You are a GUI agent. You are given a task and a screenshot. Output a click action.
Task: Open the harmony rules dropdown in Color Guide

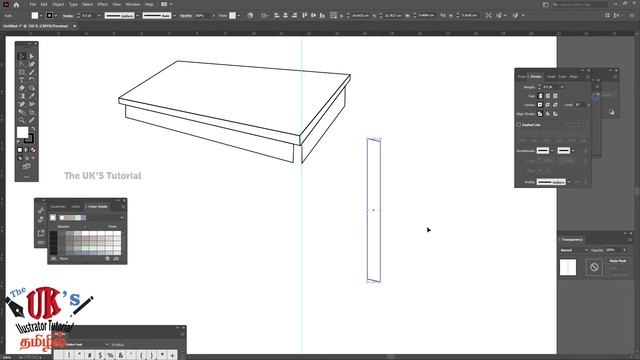pyautogui.click(x=122, y=218)
